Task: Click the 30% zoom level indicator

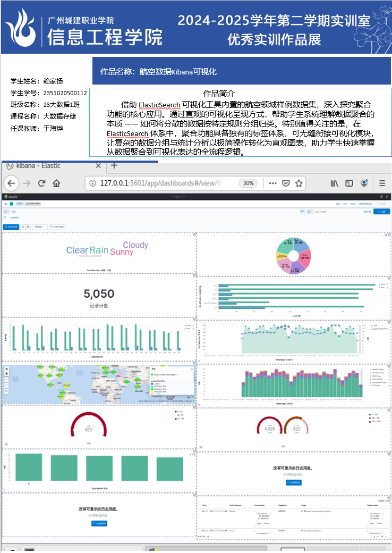Action: [x=248, y=183]
